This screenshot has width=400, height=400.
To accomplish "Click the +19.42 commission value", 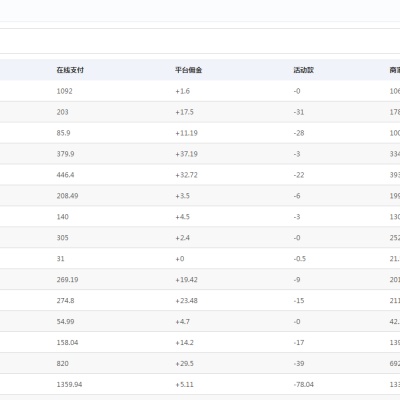I will (x=186, y=280).
